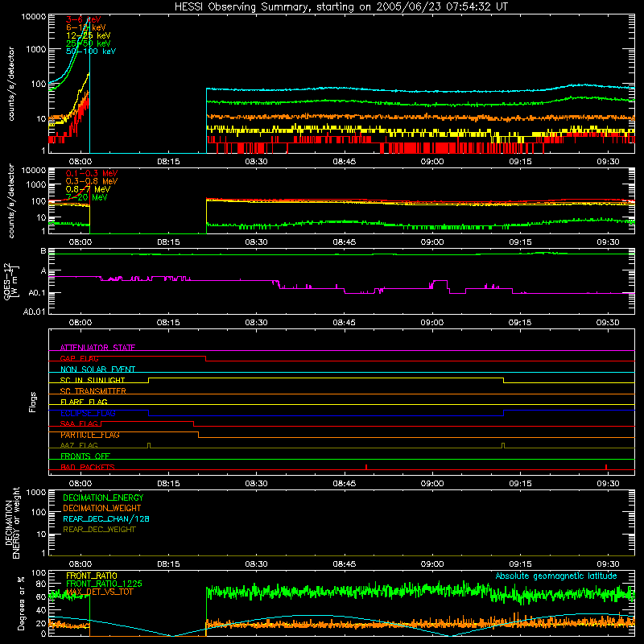Click the 08:30 tick under the decimation plot
The height and width of the screenshot is (644, 644).
pos(256,564)
